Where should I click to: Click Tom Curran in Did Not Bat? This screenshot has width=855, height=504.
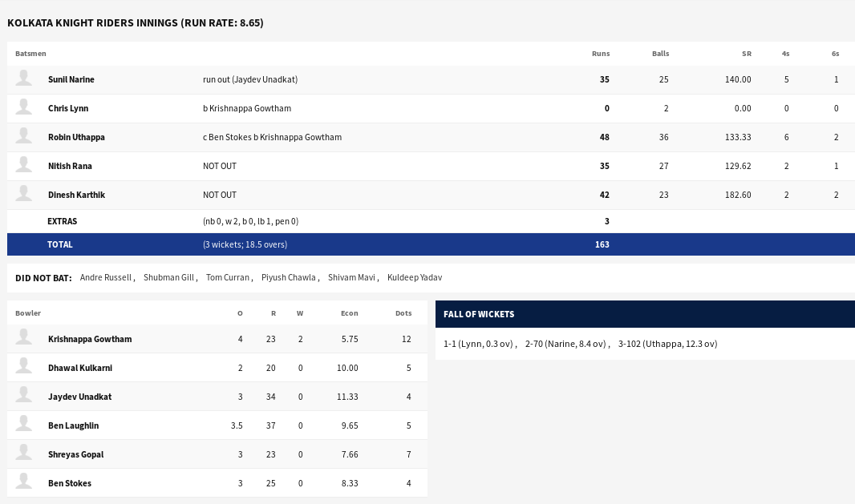click(x=228, y=277)
